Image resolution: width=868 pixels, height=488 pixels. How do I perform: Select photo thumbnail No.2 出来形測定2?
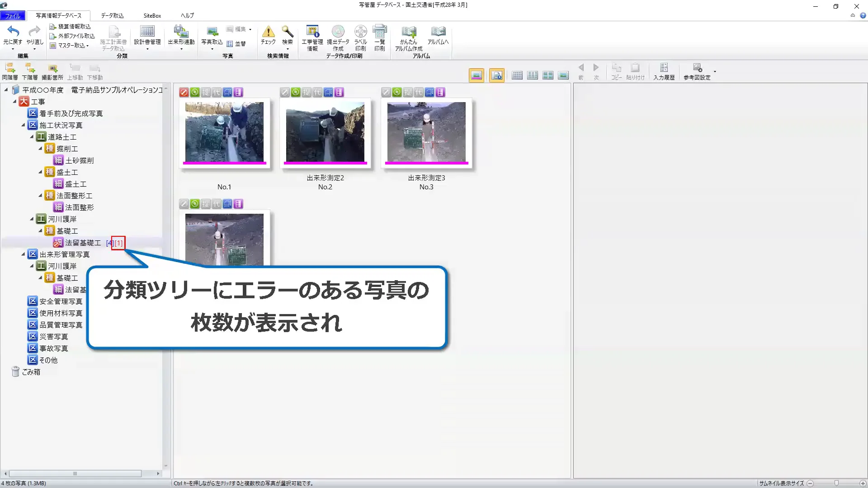point(325,133)
